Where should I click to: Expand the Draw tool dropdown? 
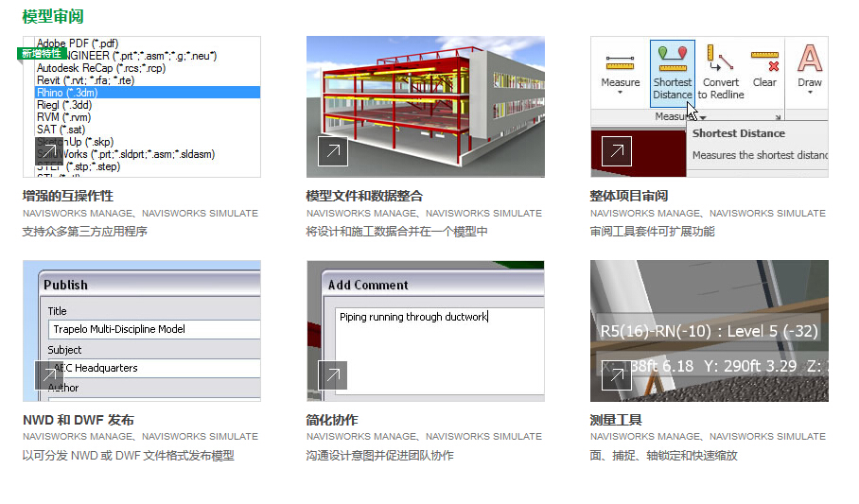pos(810,94)
